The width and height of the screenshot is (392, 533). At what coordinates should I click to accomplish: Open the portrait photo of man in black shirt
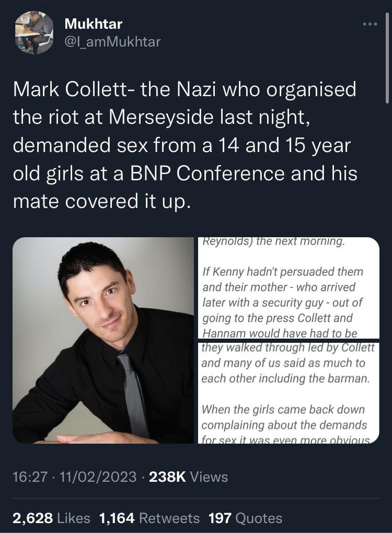[103, 340]
